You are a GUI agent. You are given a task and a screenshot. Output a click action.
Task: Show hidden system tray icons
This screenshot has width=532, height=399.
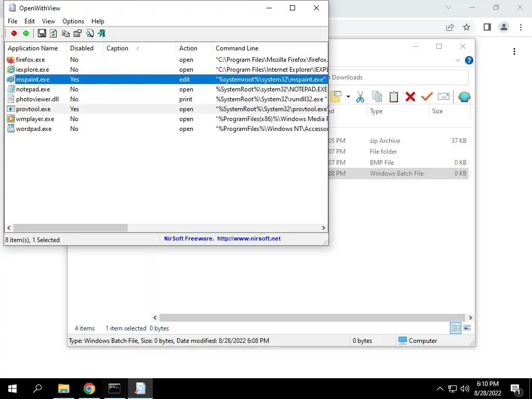[440, 389]
